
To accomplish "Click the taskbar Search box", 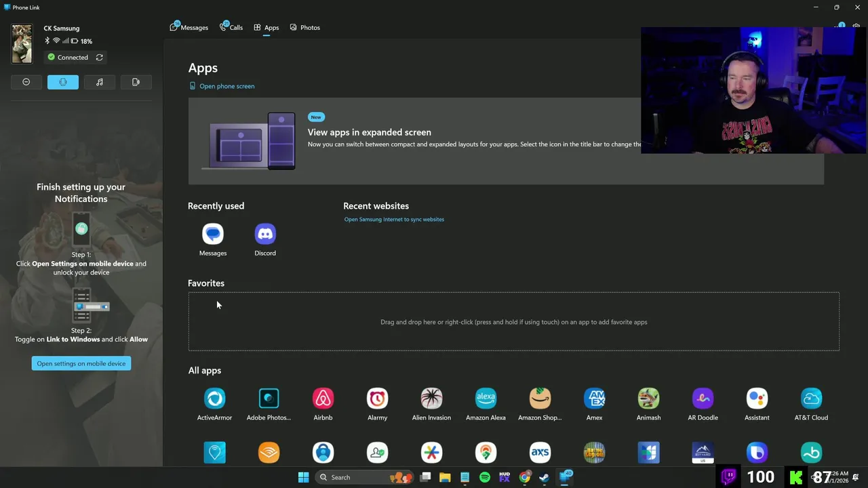I will tap(365, 477).
